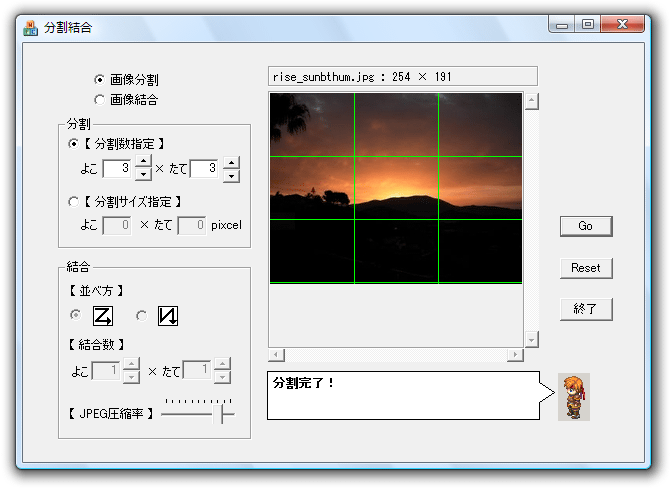
Task: Choose the 分割サイズ指定 split mode option
Action: [74, 202]
